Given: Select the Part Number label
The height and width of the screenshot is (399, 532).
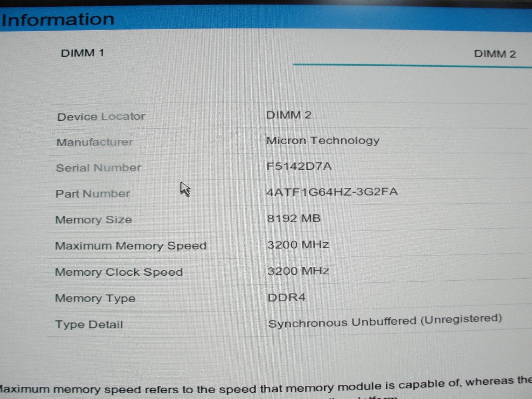Looking at the screenshot, I should pyautogui.click(x=93, y=194).
